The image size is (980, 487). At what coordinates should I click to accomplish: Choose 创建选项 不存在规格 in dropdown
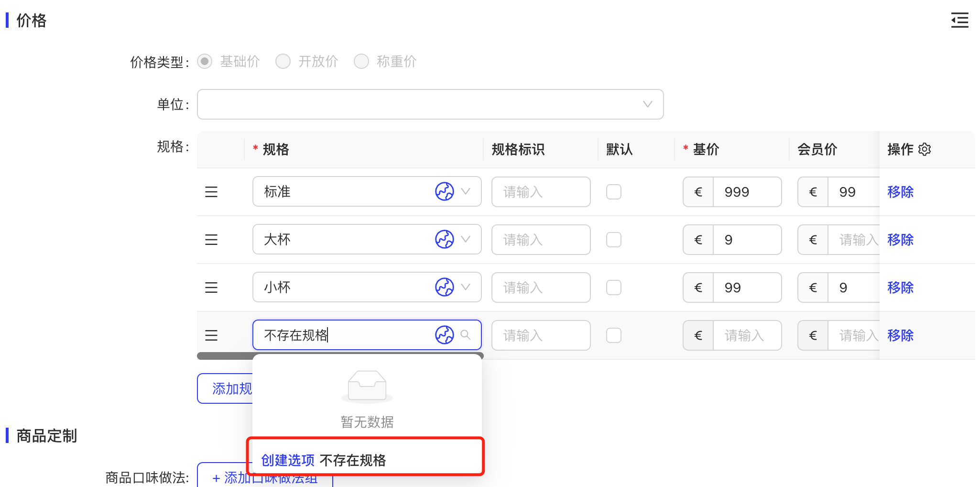366,460
